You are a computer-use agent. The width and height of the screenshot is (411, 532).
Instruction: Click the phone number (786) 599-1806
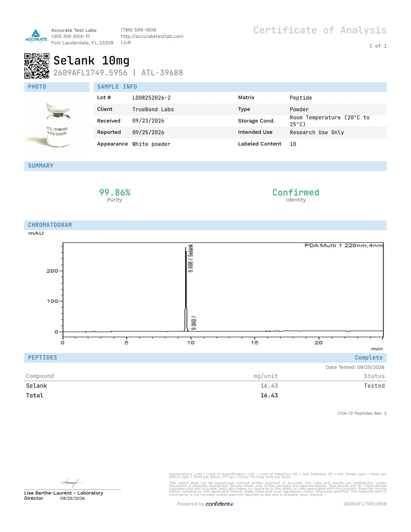point(138,30)
